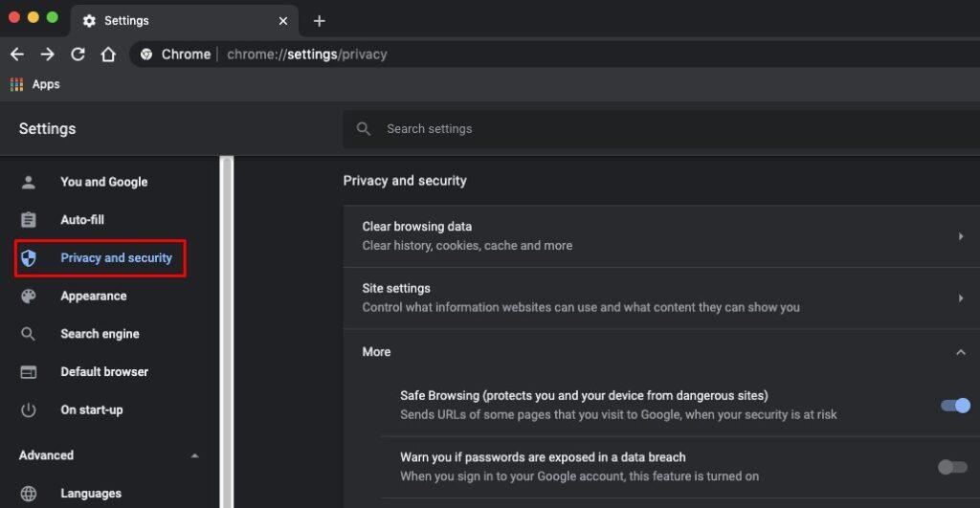This screenshot has height=508, width=980.
Task: Open Default browser settings
Action: pos(104,372)
